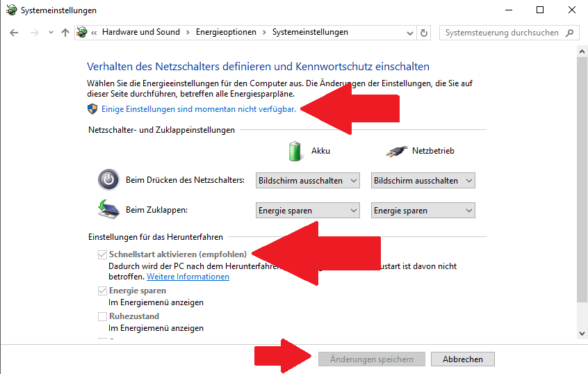Click Änderungen speichern button

[x=372, y=359]
